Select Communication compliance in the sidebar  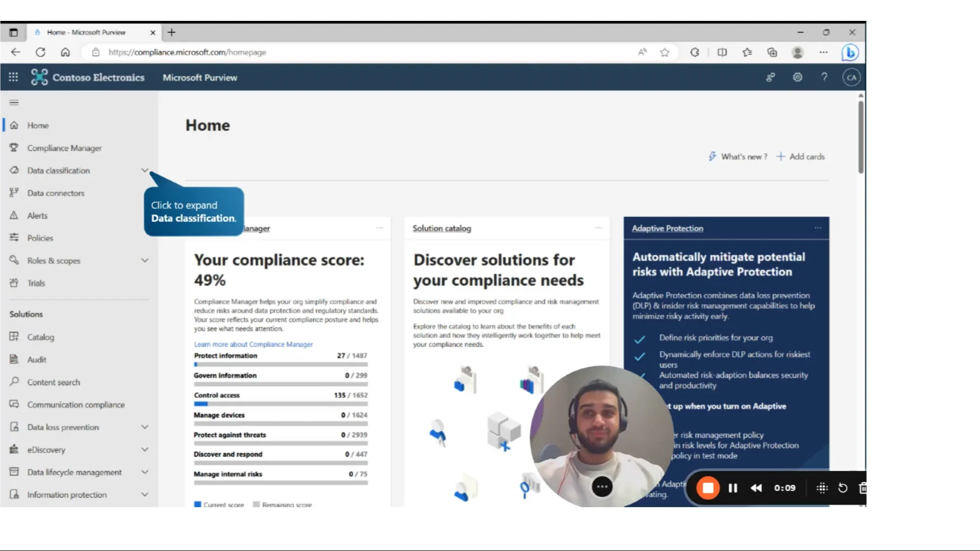(76, 405)
